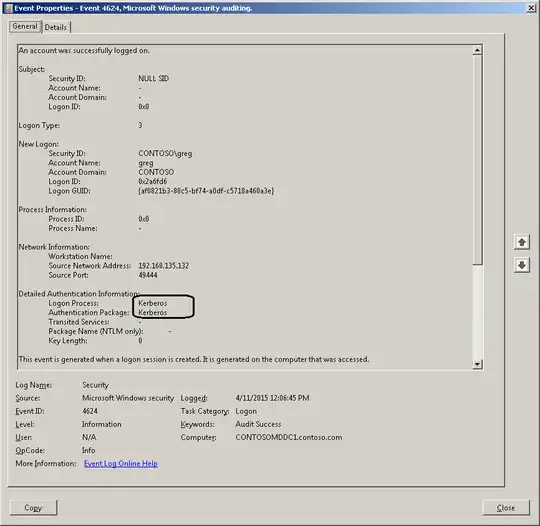This screenshot has width=540, height=526.
Task: Click the 'Process Information:' section heading
Action: [x=53, y=209]
